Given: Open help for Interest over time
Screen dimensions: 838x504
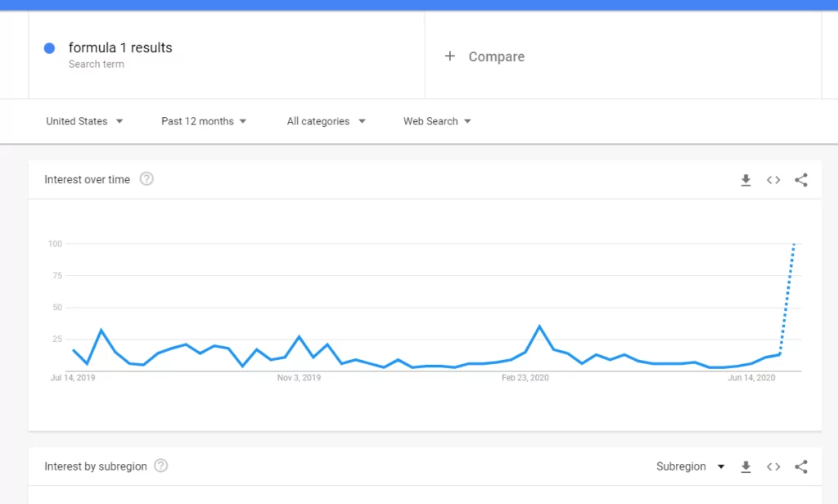Looking at the screenshot, I should [146, 179].
